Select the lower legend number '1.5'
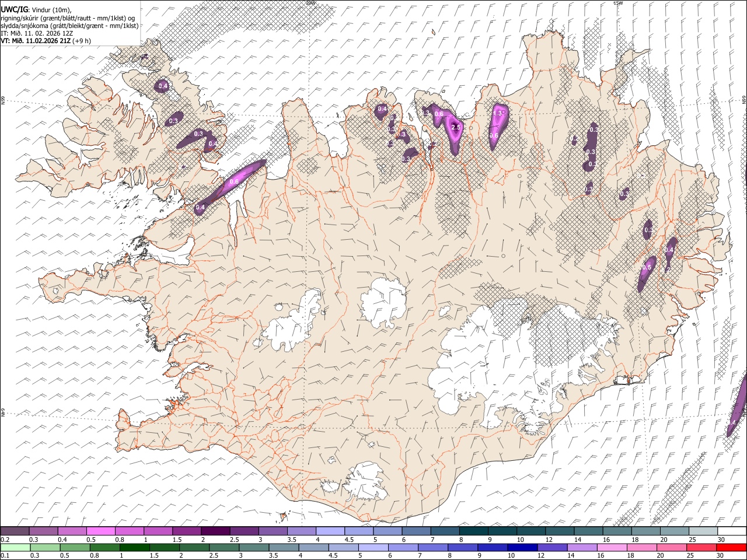Screen dimensions: 747x560 click(x=154, y=555)
